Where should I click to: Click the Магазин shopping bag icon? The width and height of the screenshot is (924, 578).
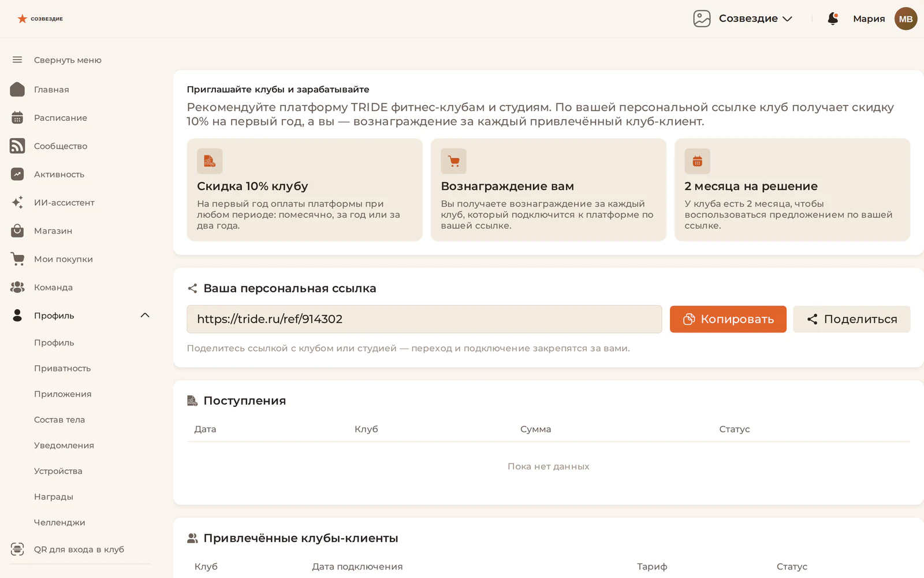tap(17, 231)
